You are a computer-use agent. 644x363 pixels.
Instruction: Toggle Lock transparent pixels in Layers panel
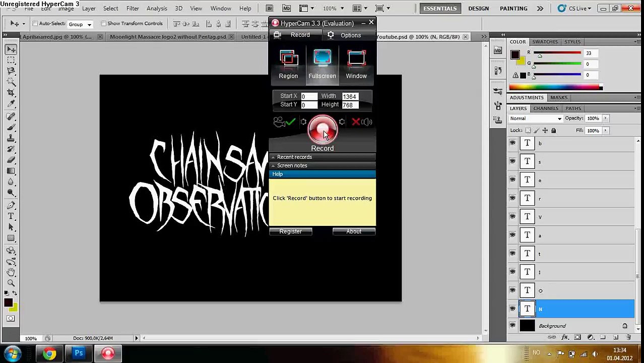click(x=528, y=131)
